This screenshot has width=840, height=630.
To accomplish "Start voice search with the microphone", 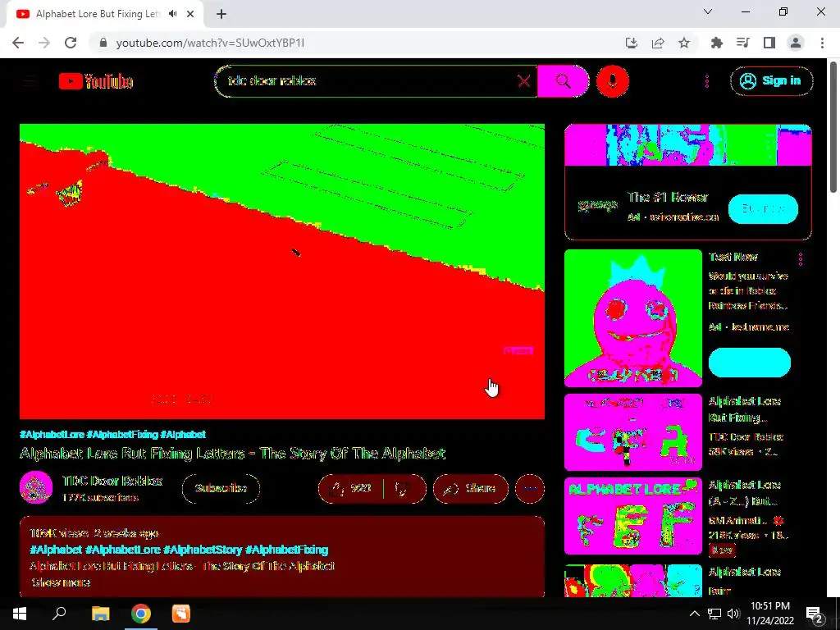I will (612, 81).
